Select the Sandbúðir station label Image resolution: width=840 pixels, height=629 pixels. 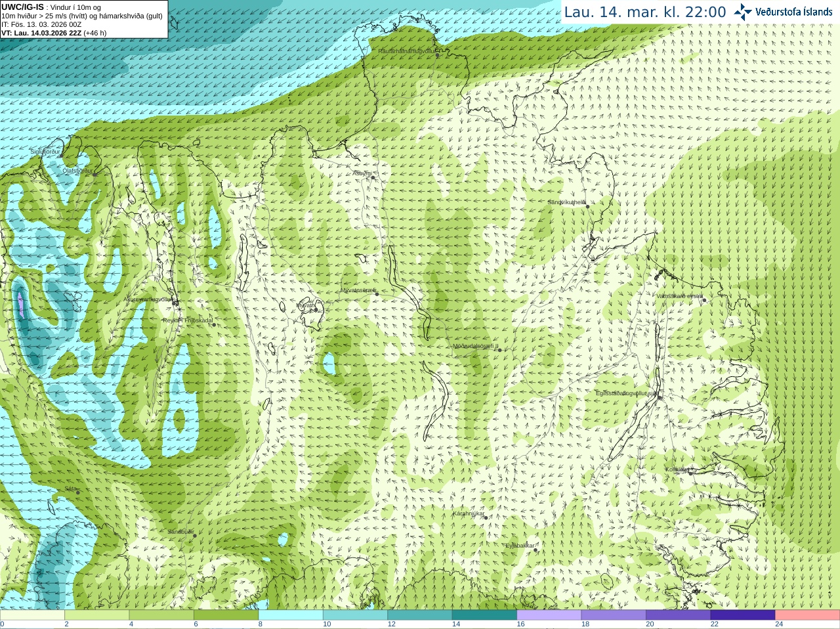[x=180, y=532]
